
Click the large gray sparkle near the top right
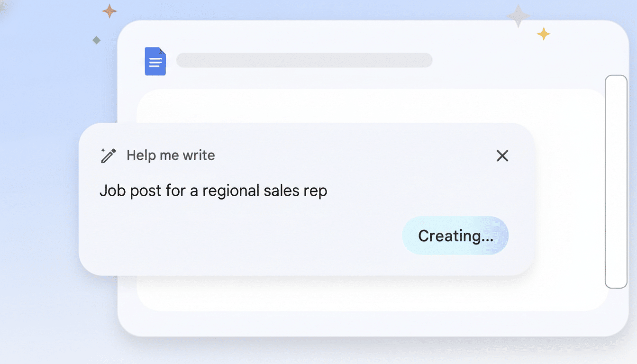coord(518,17)
